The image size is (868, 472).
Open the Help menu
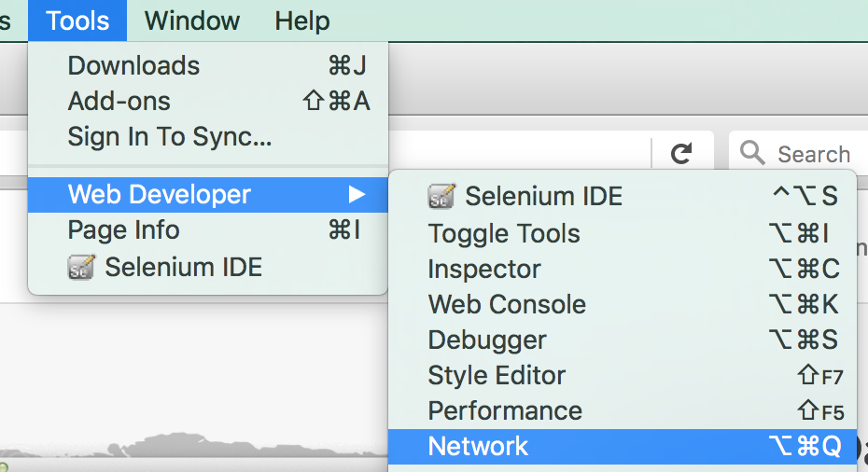(x=302, y=21)
